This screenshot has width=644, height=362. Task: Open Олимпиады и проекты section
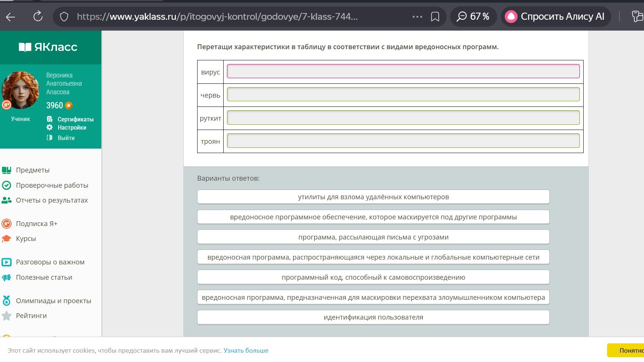[53, 301]
